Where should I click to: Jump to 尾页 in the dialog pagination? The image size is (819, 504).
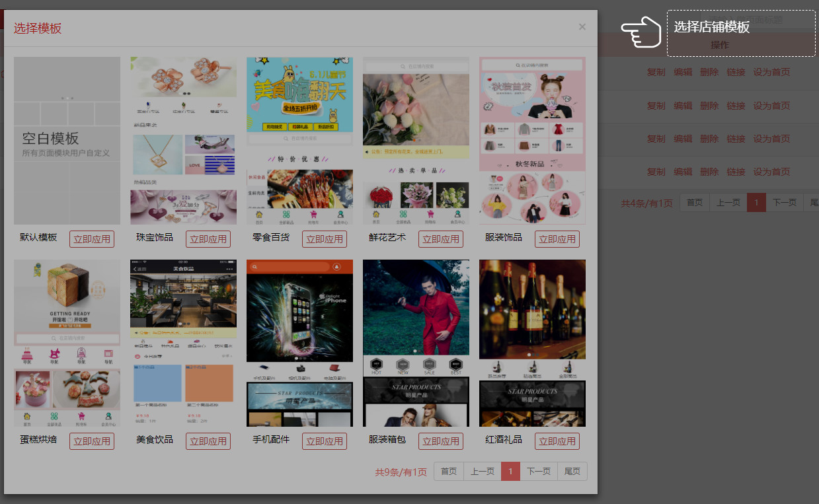(x=572, y=472)
